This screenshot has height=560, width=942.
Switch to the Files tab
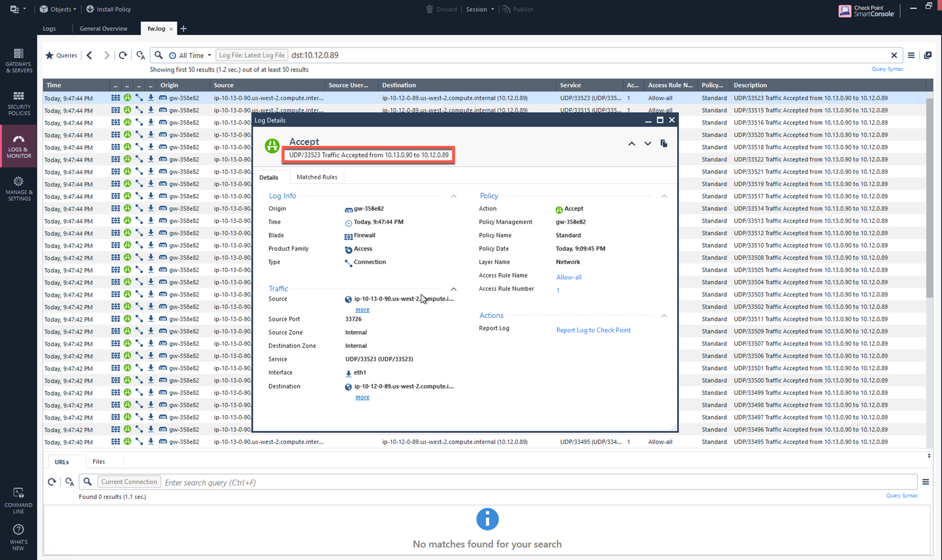click(x=98, y=461)
